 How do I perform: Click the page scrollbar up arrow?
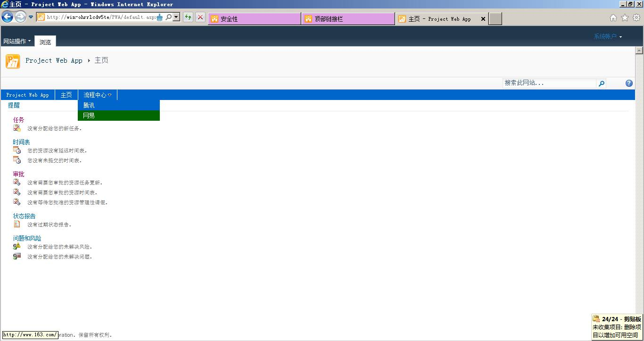point(639,50)
